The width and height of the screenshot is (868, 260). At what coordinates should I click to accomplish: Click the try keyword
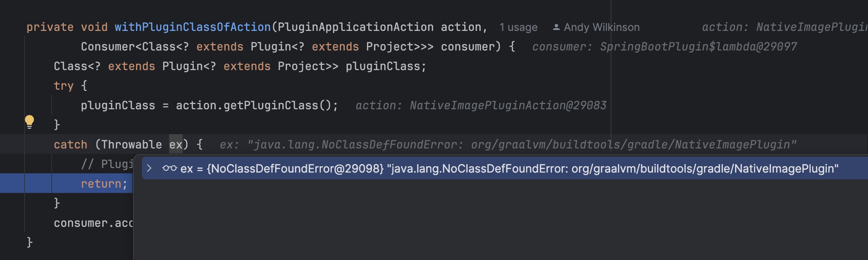pyautogui.click(x=63, y=86)
